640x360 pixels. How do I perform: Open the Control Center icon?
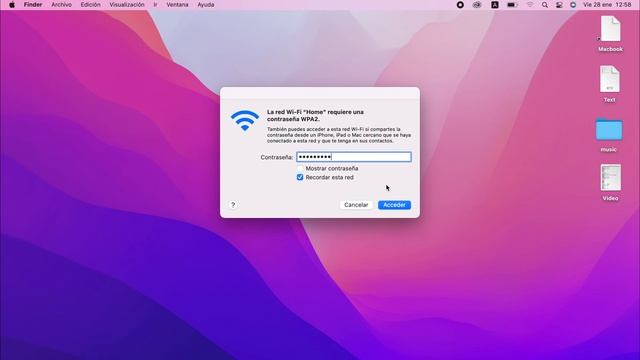pyautogui.click(x=559, y=5)
